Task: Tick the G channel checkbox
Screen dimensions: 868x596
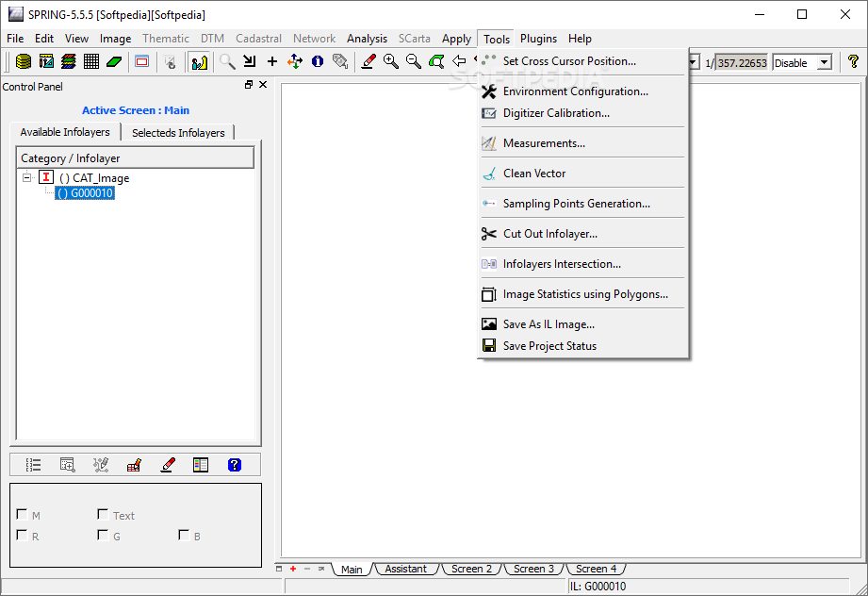Action: click(x=103, y=535)
